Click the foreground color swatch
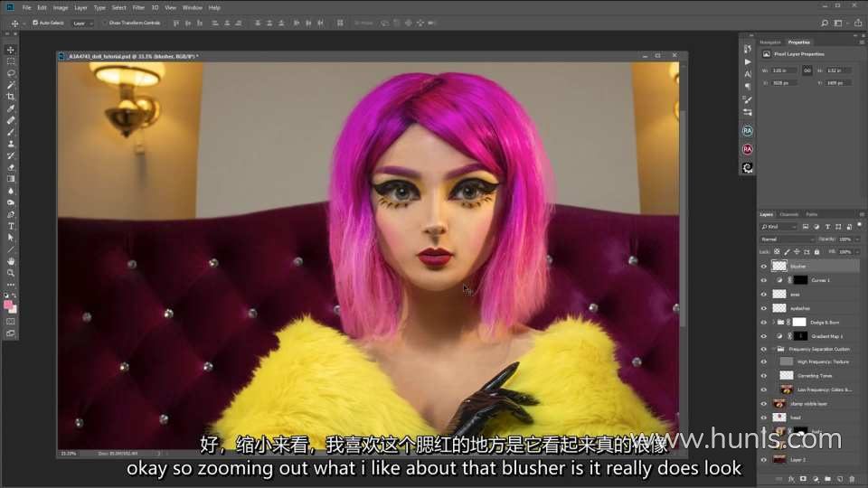Image resolution: width=868 pixels, height=488 pixels. 8,305
